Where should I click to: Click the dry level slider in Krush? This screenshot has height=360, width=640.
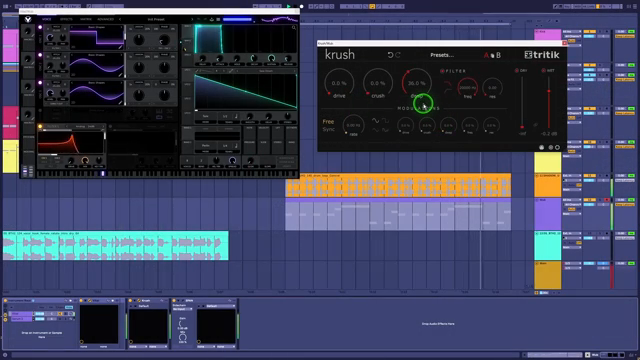[522, 102]
